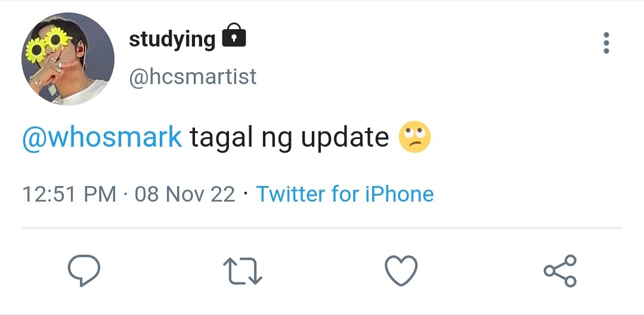Tap the word update in the tweet
Viewport: 644px width, 315px height.
(x=345, y=138)
